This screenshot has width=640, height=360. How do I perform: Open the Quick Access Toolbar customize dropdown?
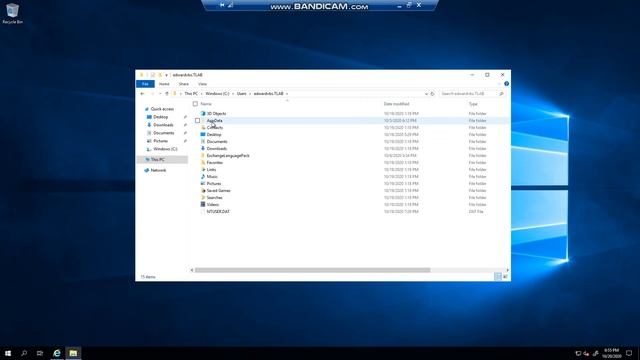tap(167, 75)
